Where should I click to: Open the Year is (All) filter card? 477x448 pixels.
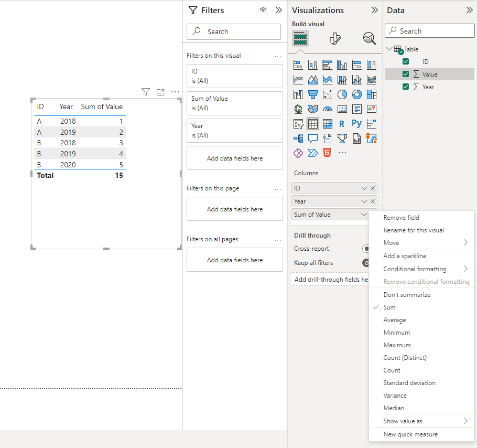click(x=234, y=131)
